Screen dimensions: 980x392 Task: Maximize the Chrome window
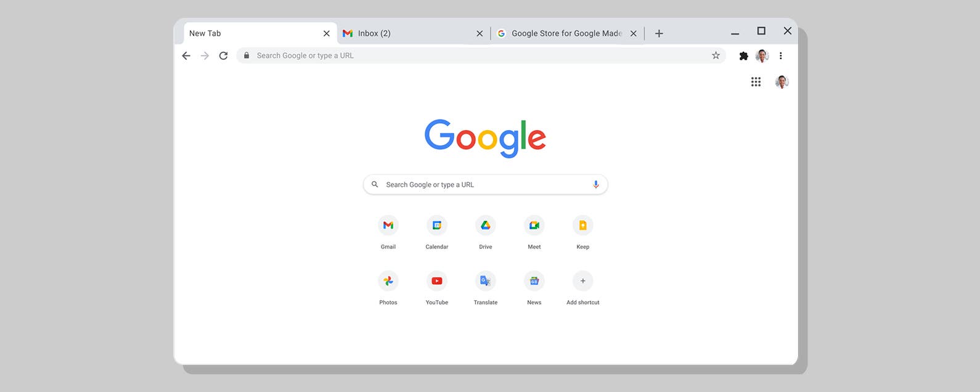[761, 31]
